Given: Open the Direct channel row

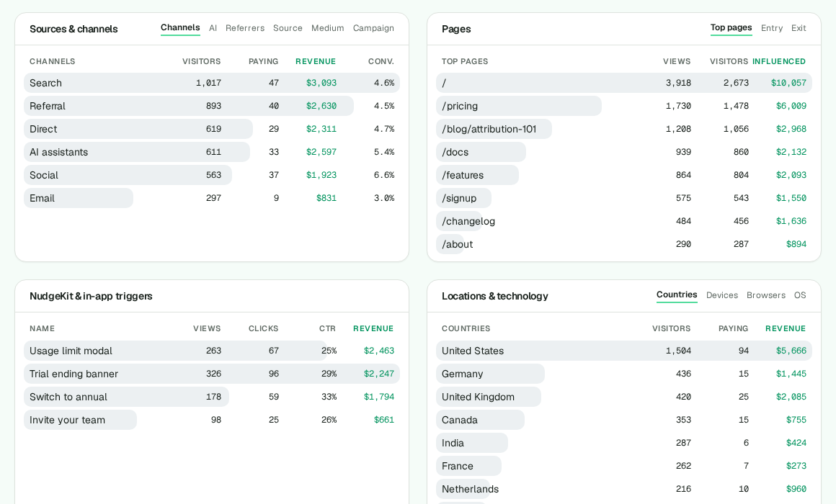Looking at the screenshot, I should coord(212,129).
